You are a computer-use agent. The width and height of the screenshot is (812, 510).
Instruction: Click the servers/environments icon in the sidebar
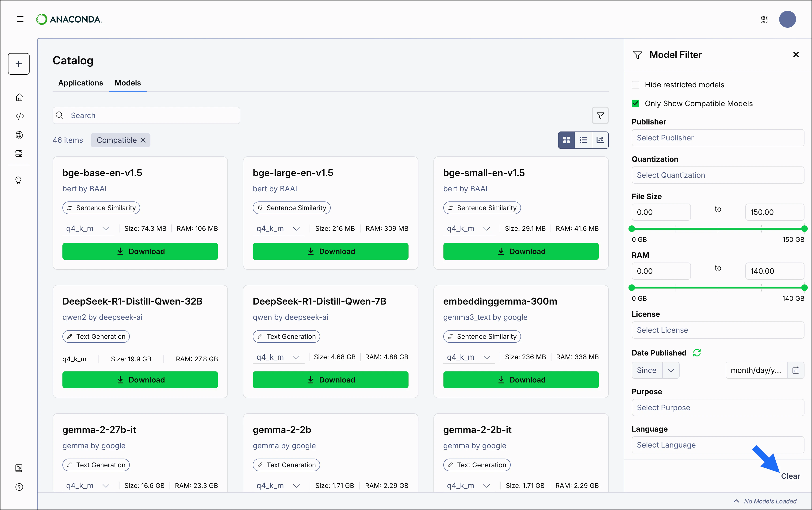point(19,154)
